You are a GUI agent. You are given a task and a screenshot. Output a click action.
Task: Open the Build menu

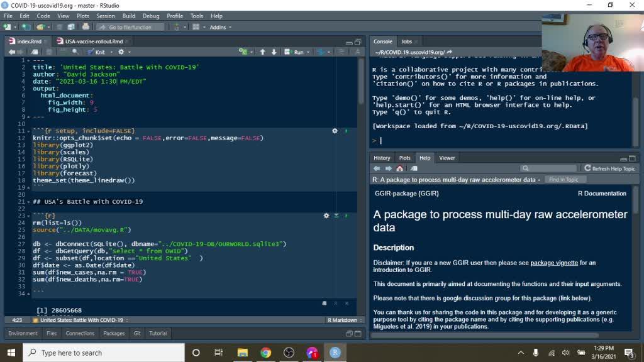(128, 16)
